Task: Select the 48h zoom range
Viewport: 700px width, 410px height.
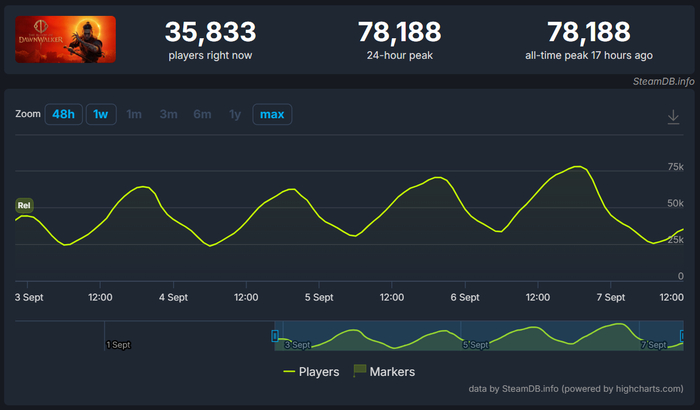Action: click(x=63, y=114)
